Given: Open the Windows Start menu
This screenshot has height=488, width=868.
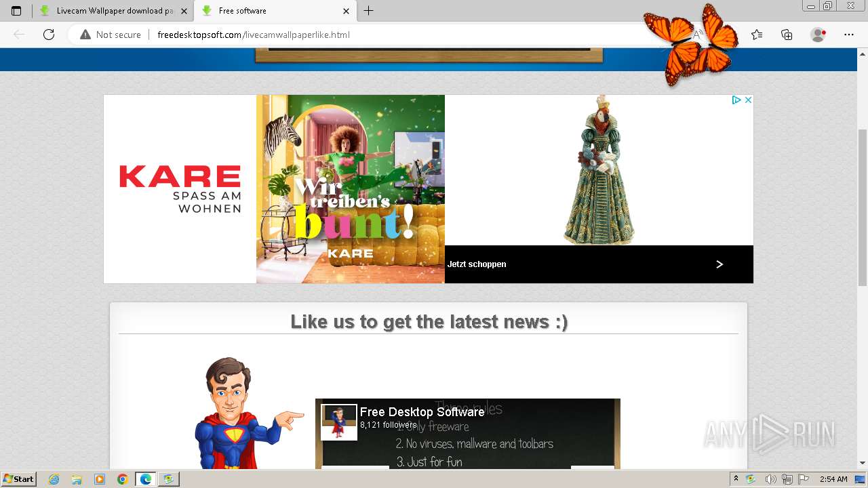Looking at the screenshot, I should tap(18, 479).
